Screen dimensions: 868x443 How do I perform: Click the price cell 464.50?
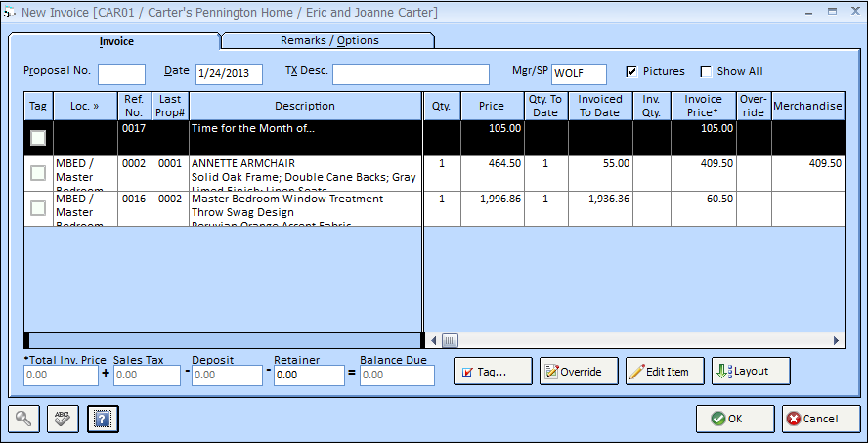492,173
